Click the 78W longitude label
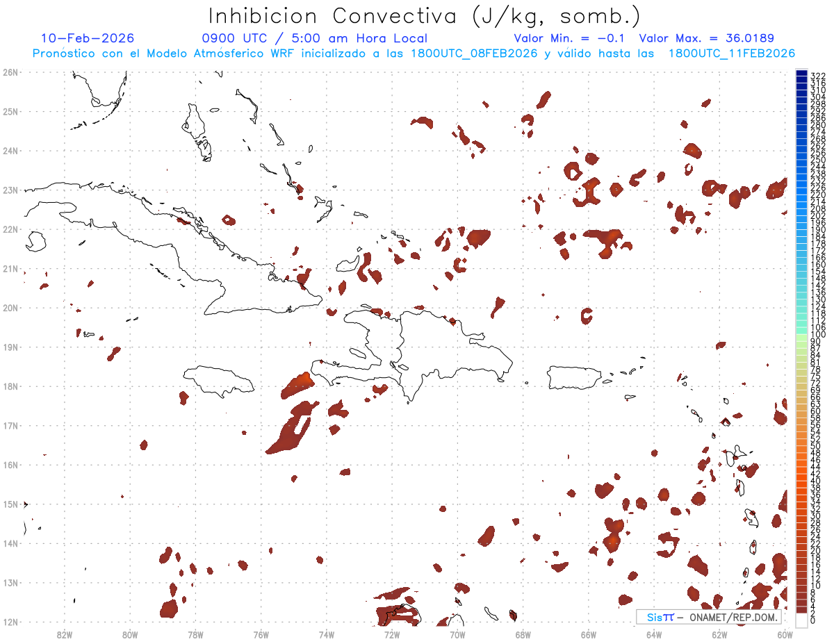834x644 pixels. (x=195, y=634)
